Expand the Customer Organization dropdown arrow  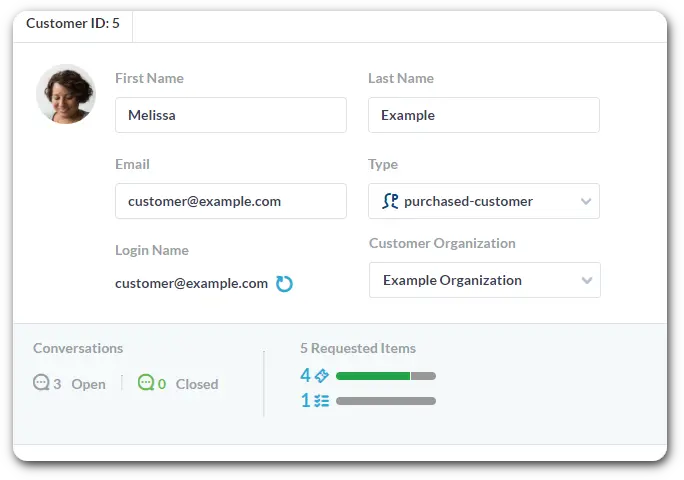[586, 281]
